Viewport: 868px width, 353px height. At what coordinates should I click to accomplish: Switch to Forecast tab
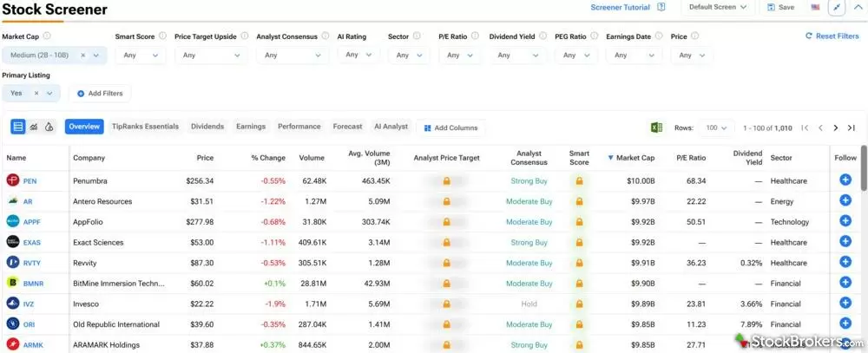[348, 127]
